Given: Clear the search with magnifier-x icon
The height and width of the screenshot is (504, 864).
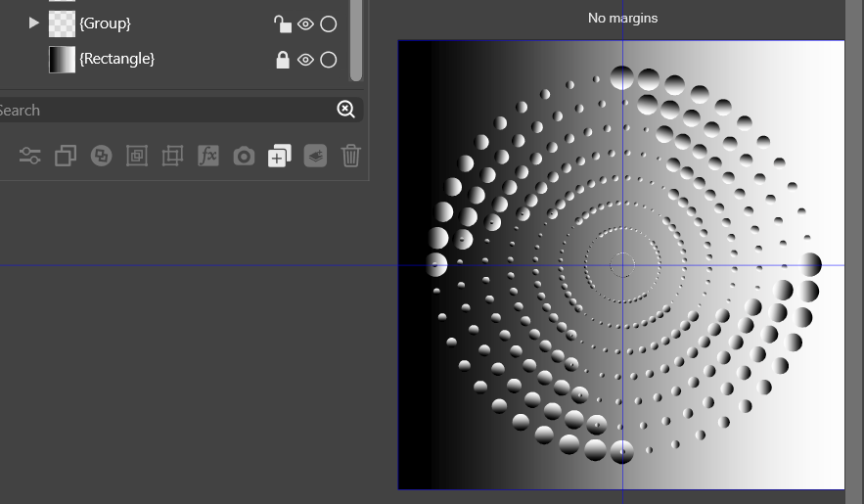Looking at the screenshot, I should pyautogui.click(x=345, y=110).
